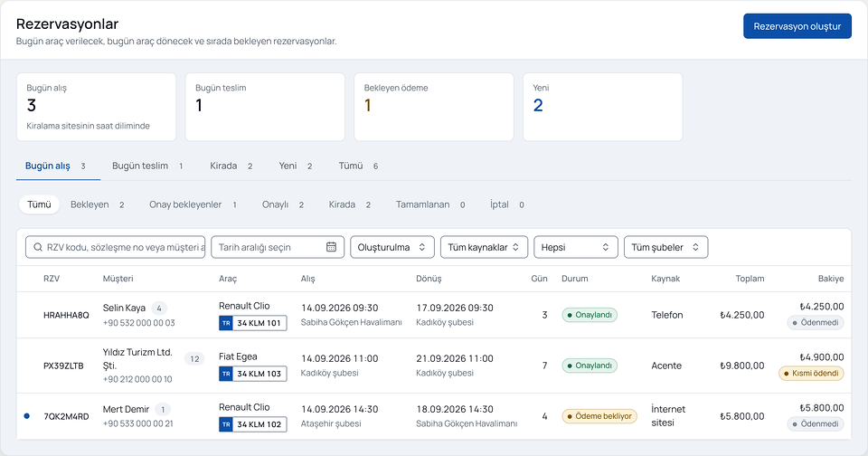Click the Toplam column header

750,279
